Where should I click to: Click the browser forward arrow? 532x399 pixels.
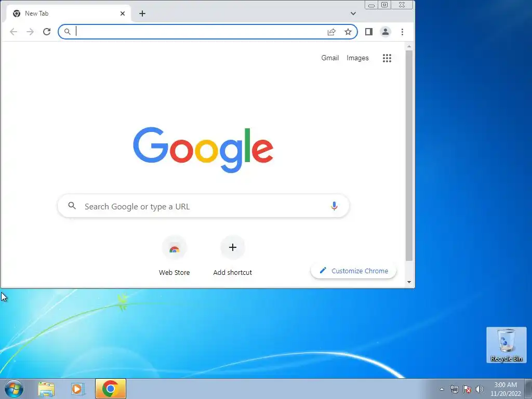click(x=30, y=32)
